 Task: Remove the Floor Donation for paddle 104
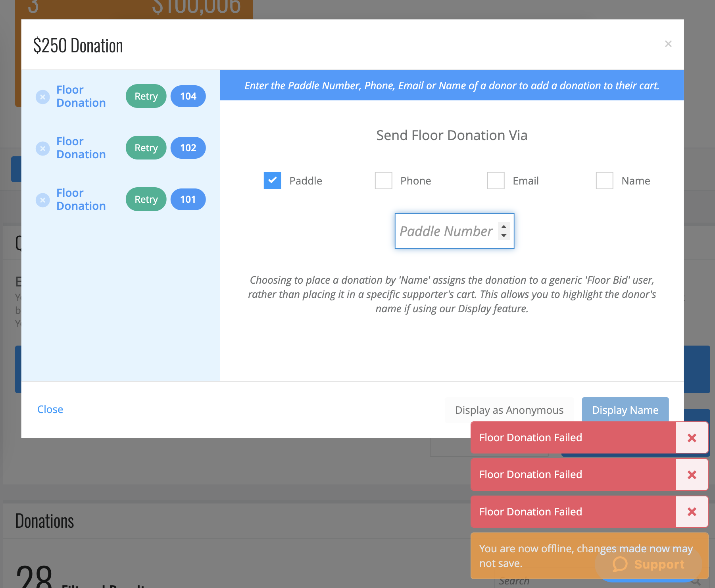click(42, 96)
